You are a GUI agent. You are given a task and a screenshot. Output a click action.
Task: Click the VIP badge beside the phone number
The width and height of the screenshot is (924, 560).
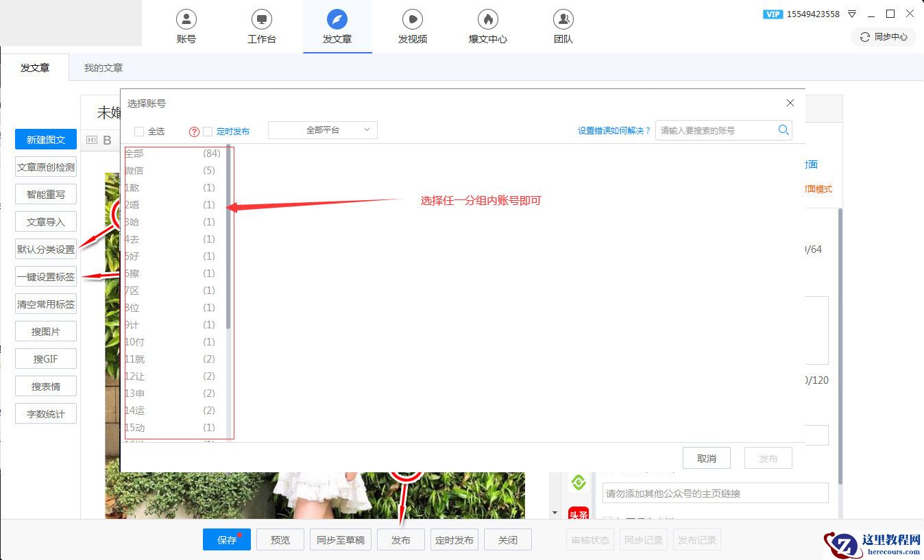773,14
